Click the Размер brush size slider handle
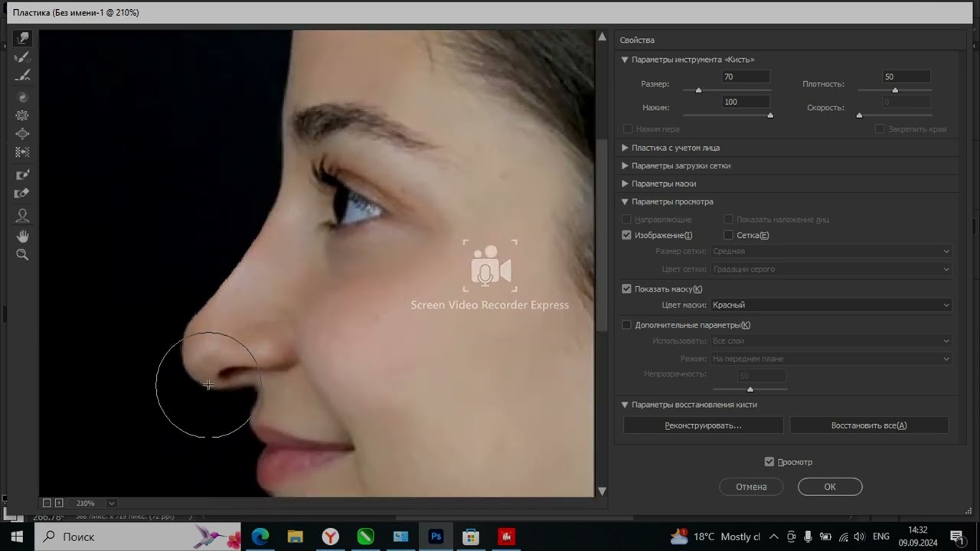Image resolution: width=980 pixels, height=551 pixels. 698,90
